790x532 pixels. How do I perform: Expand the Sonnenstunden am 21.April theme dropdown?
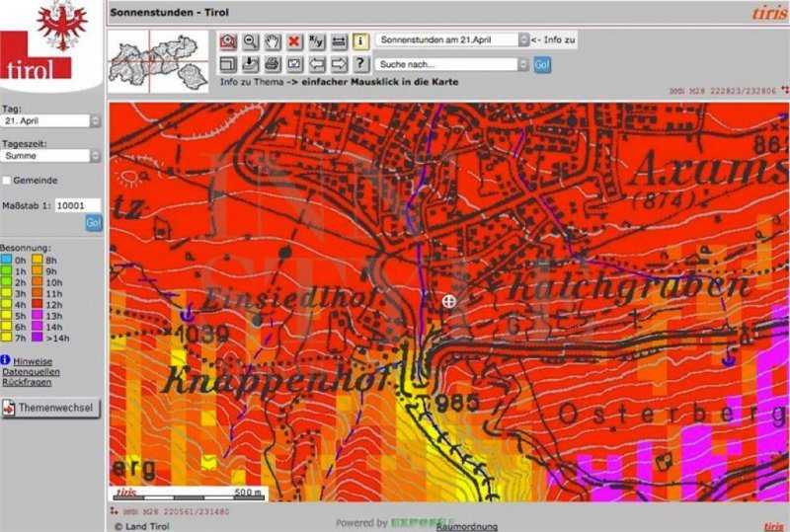coord(453,40)
